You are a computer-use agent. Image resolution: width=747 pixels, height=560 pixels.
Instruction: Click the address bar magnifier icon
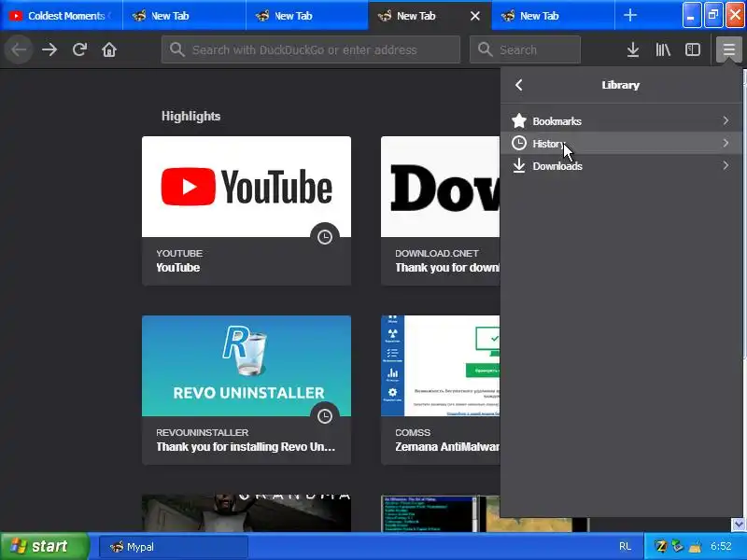(x=176, y=49)
